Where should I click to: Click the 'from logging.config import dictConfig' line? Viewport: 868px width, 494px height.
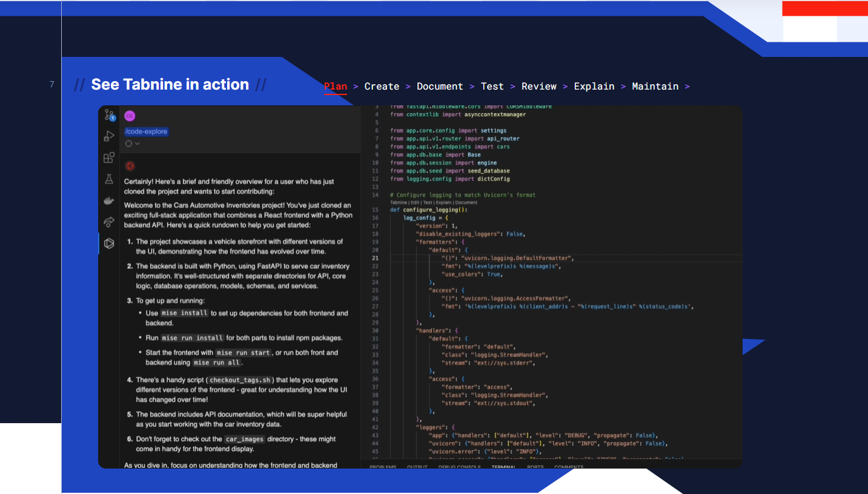pos(450,179)
